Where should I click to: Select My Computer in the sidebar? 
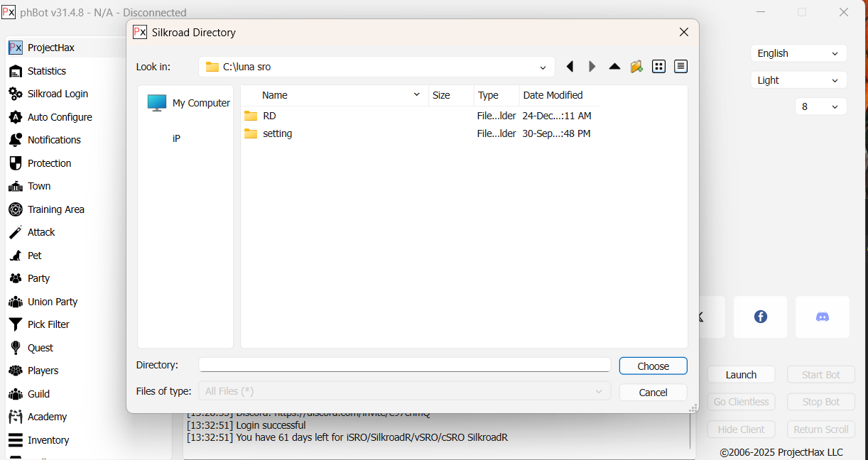(188, 103)
